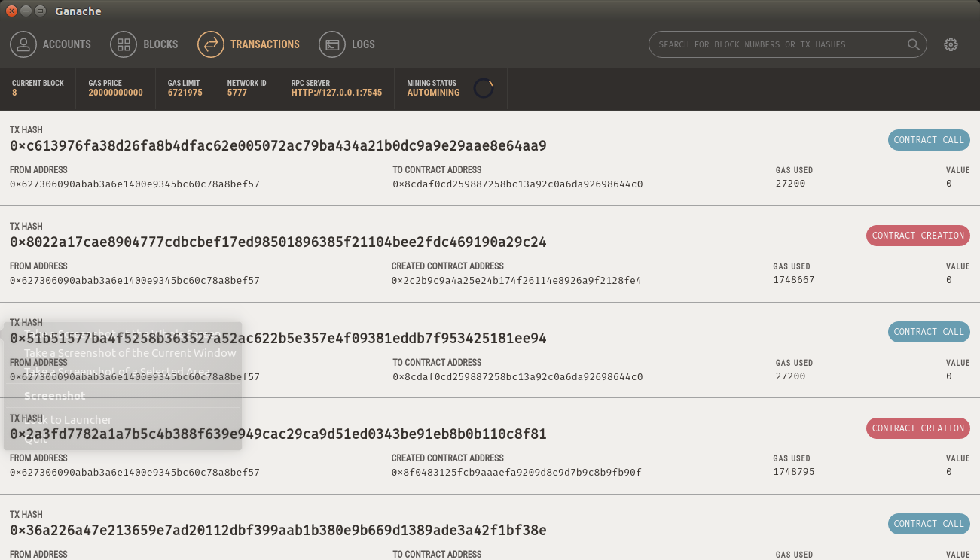Click the automining spinner indicator

tap(483, 88)
